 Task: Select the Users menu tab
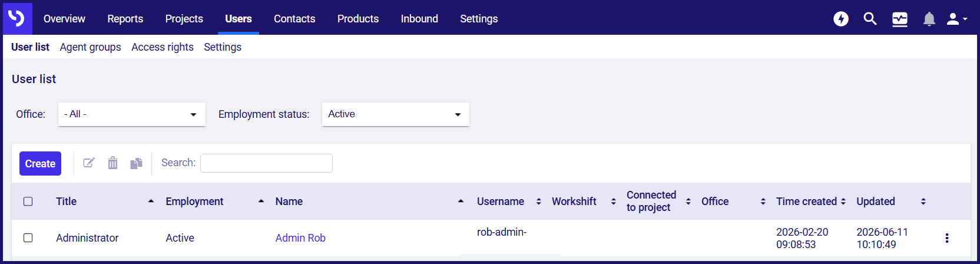[239, 19]
